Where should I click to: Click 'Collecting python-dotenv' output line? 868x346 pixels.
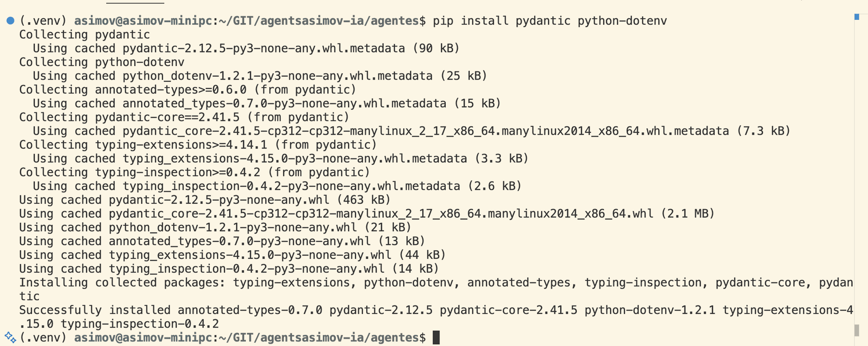[x=101, y=62]
